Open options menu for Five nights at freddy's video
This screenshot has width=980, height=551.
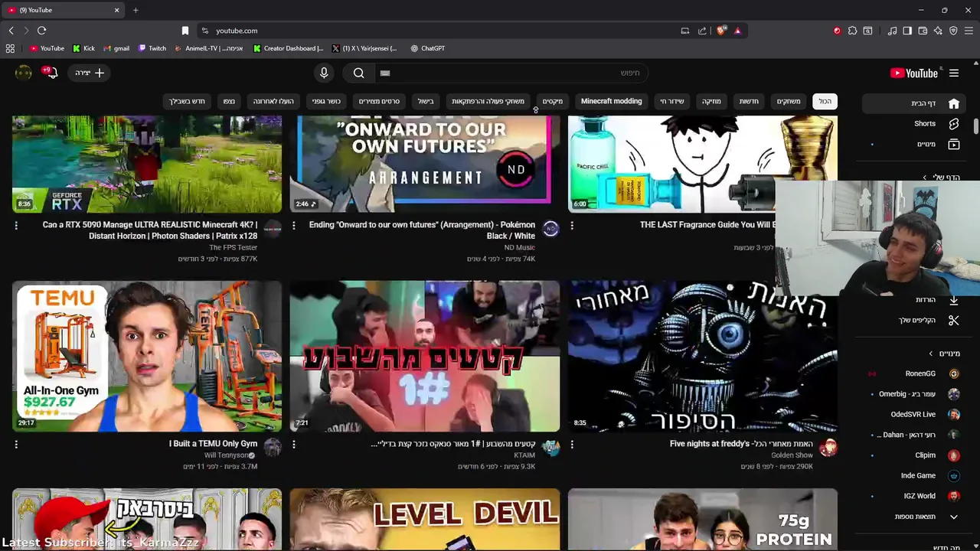572,444
